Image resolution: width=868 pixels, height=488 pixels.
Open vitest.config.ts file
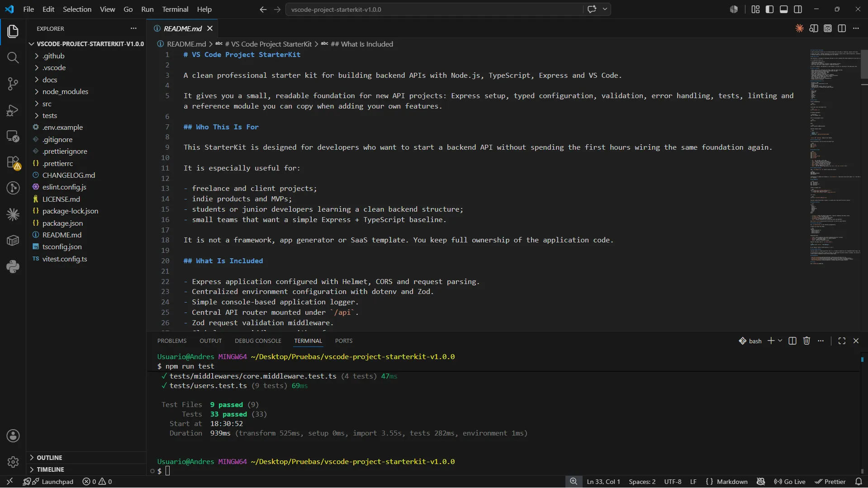[x=86, y=259]
